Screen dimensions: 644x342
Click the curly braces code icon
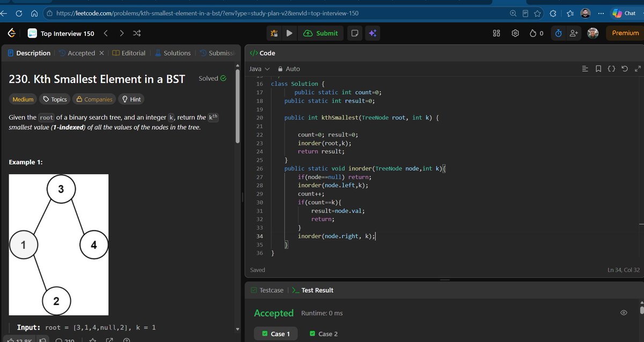coord(611,69)
